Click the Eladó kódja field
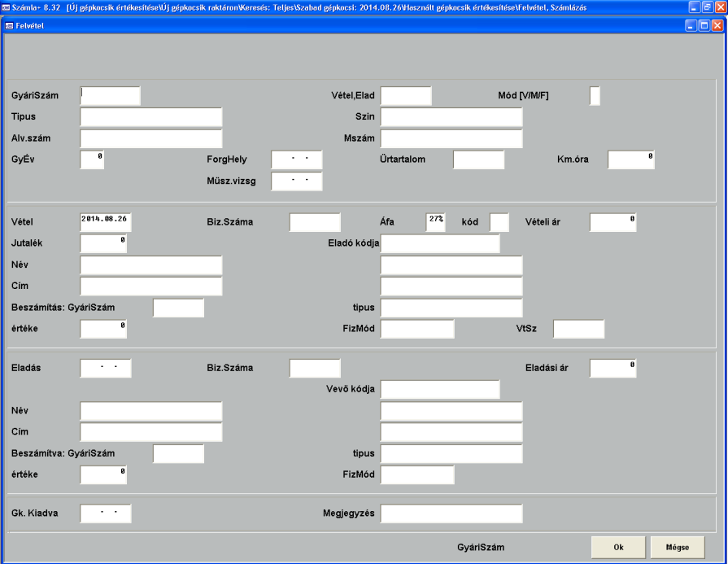728x564 pixels. (x=440, y=243)
